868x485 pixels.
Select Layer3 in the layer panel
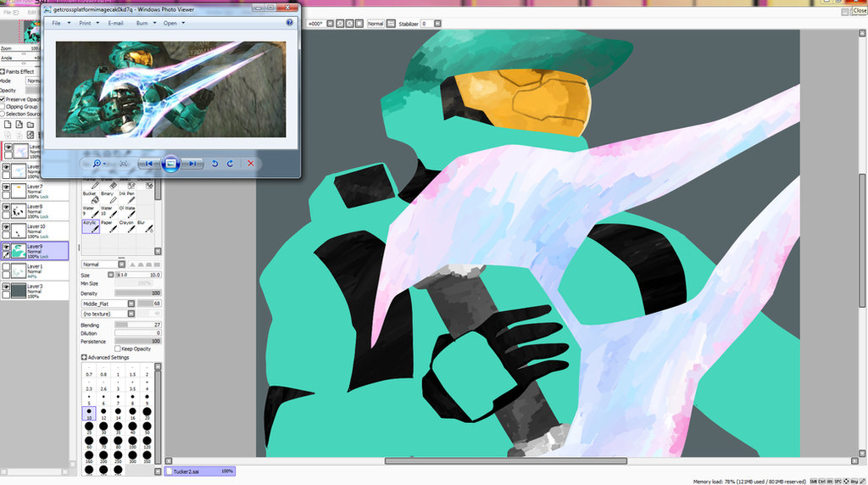(35, 291)
